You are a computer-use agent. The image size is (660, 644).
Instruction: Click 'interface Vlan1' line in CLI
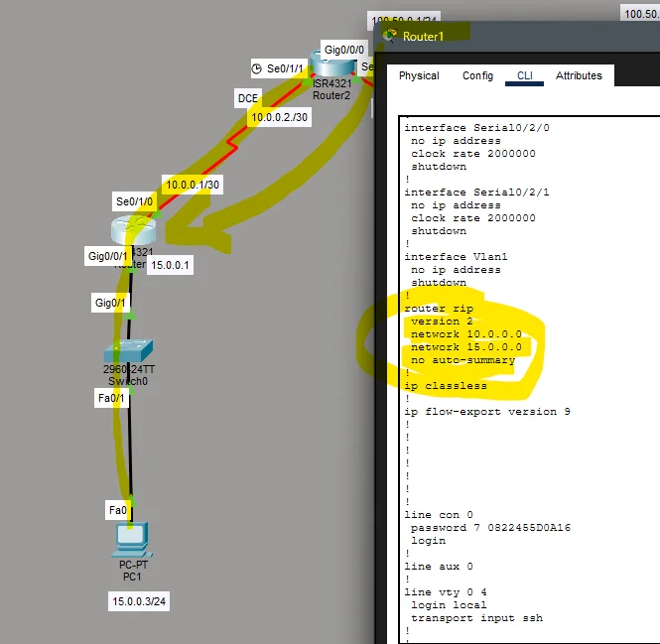[x=456, y=257]
